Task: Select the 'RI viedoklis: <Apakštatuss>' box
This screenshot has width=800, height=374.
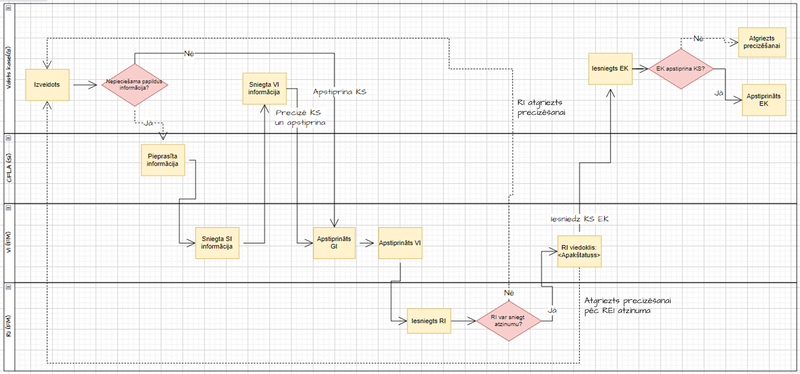Action: pos(580,251)
